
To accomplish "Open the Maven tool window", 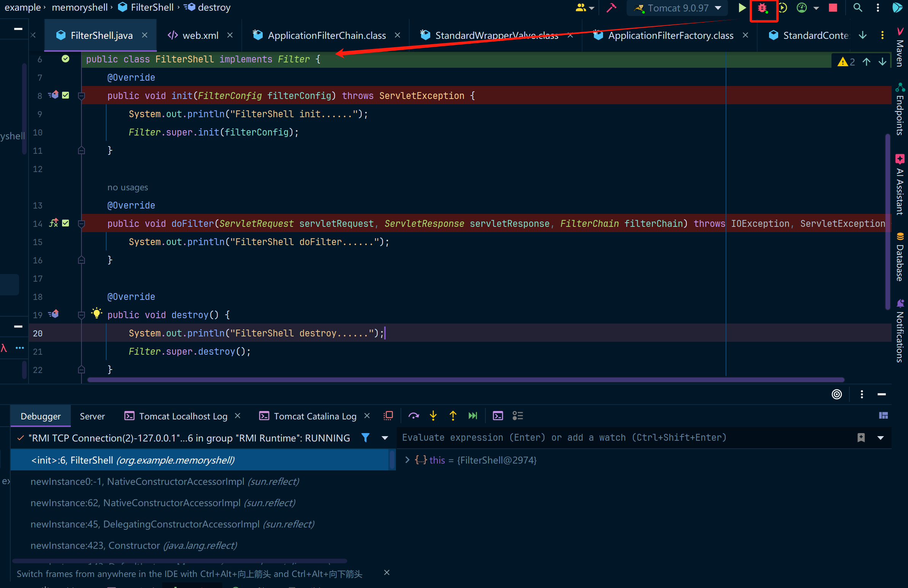I will 900,48.
